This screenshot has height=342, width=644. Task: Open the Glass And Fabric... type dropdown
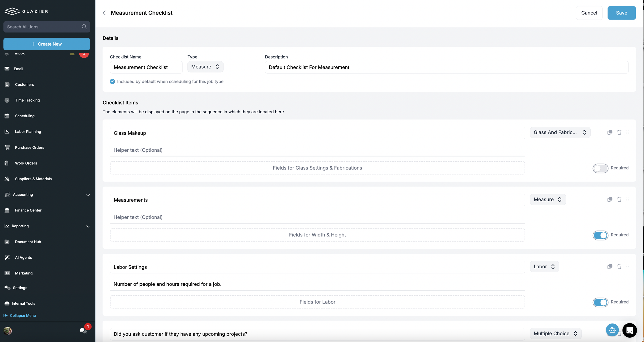(x=560, y=132)
